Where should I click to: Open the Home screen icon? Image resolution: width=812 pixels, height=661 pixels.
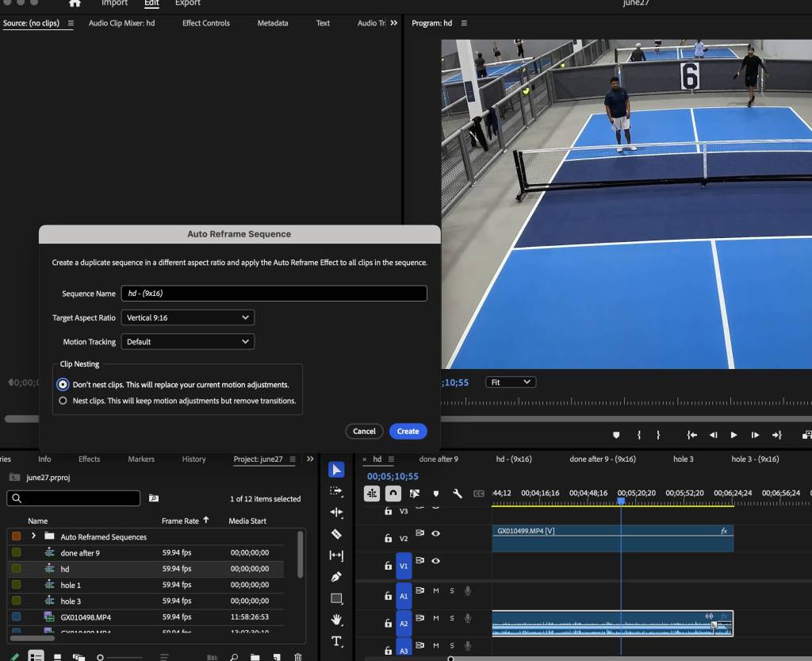pos(75,3)
